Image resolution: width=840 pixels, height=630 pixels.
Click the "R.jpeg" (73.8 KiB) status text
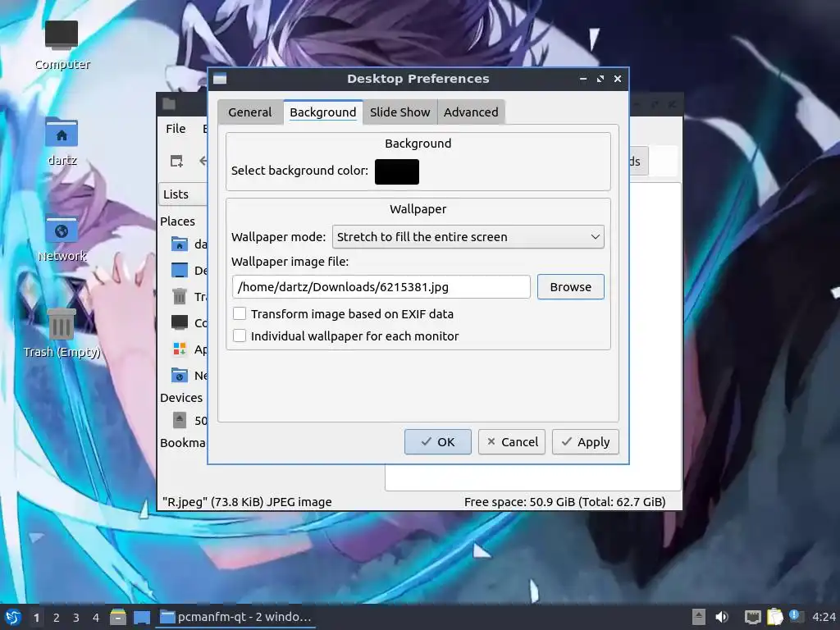coord(247,502)
